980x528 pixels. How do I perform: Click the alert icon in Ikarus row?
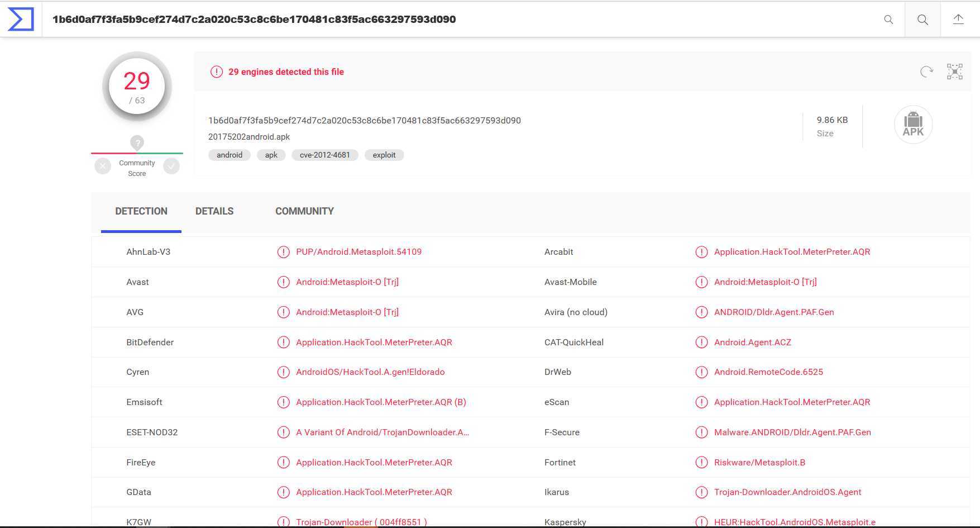tap(701, 492)
